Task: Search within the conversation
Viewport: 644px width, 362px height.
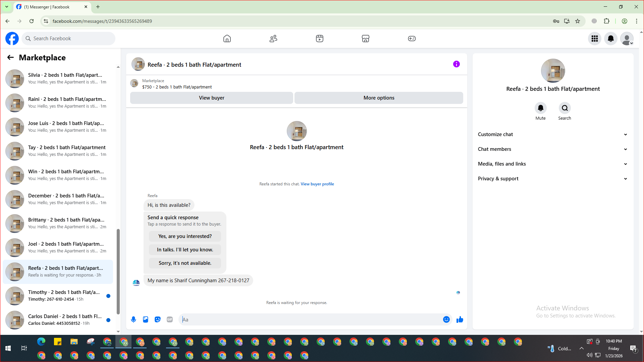Action: 565,108
